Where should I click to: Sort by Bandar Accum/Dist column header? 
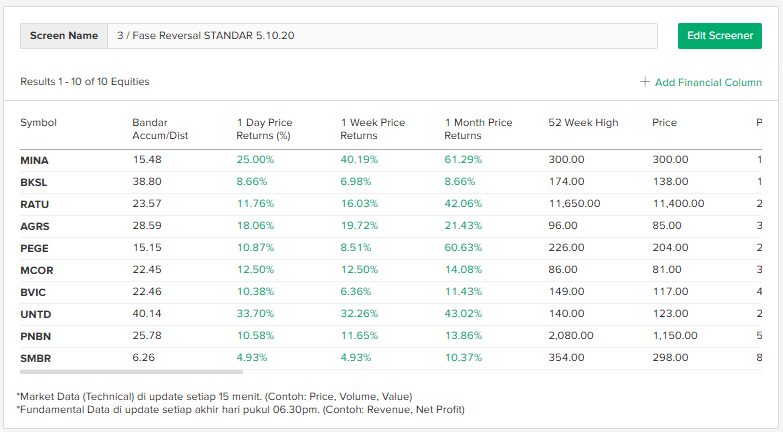(x=160, y=129)
